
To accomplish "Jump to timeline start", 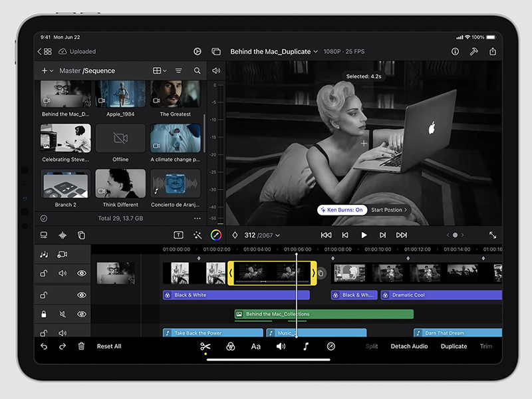I will 326,235.
